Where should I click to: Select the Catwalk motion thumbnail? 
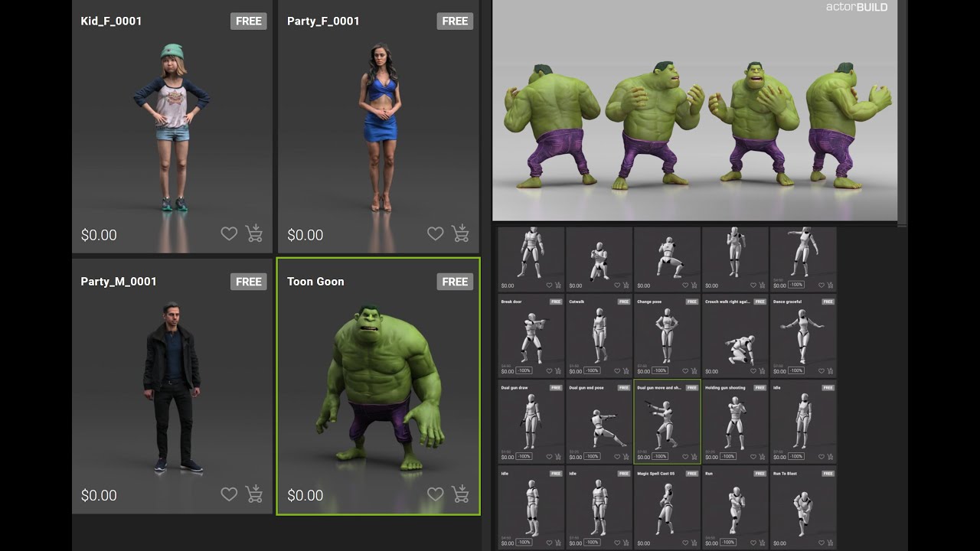[599, 335]
